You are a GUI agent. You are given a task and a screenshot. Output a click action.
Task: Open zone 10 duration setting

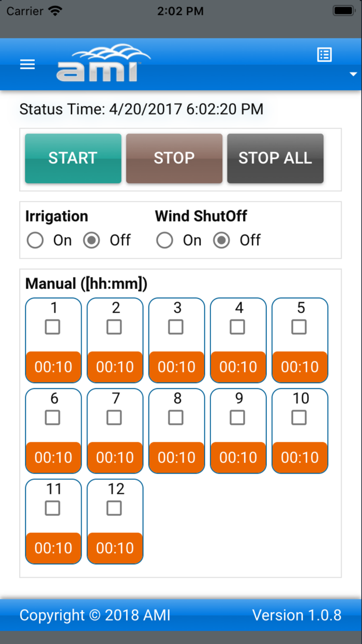pos(300,457)
